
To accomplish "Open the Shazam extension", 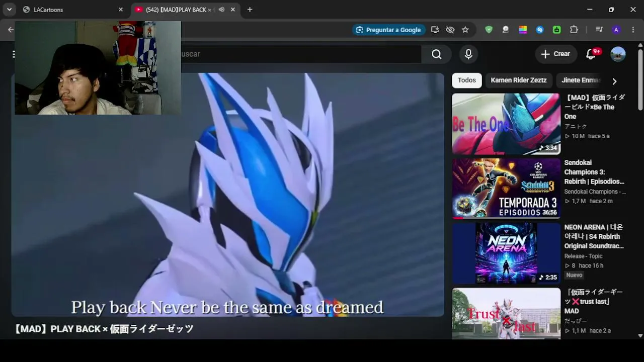I will point(540,30).
